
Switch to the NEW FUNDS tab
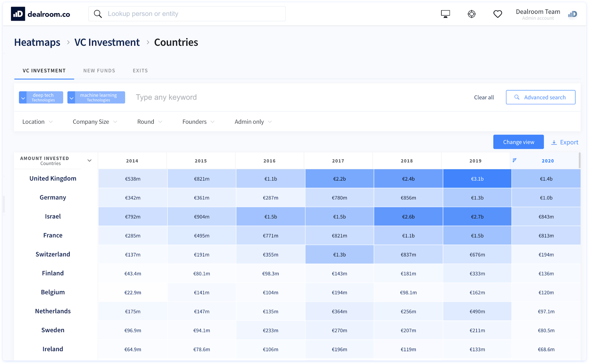[x=99, y=71]
